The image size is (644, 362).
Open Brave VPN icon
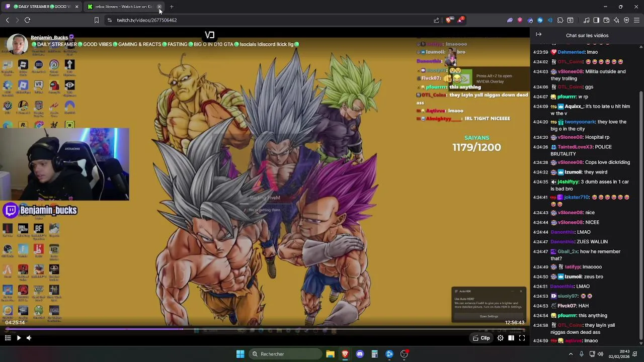click(x=626, y=20)
